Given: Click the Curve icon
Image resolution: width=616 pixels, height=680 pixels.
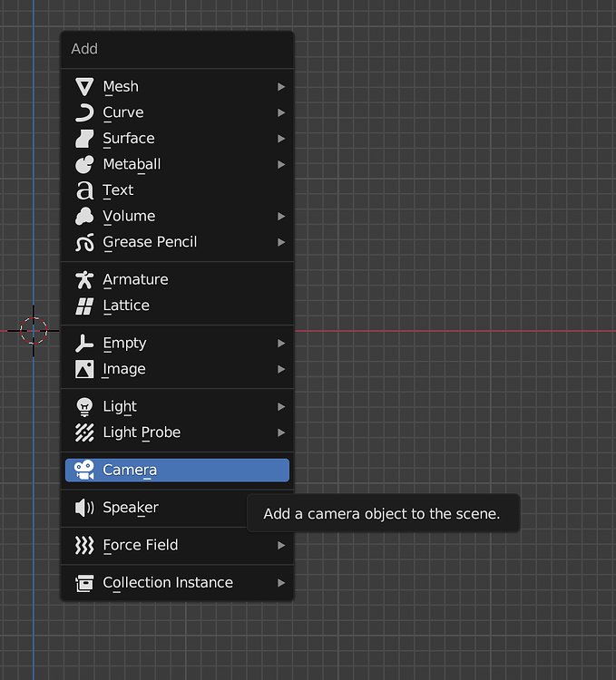Looking at the screenshot, I should coord(84,112).
